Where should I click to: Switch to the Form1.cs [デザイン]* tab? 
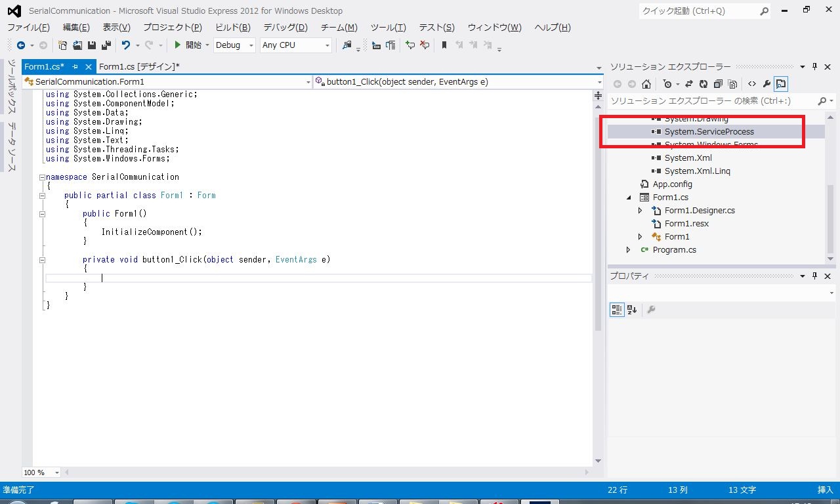click(139, 67)
